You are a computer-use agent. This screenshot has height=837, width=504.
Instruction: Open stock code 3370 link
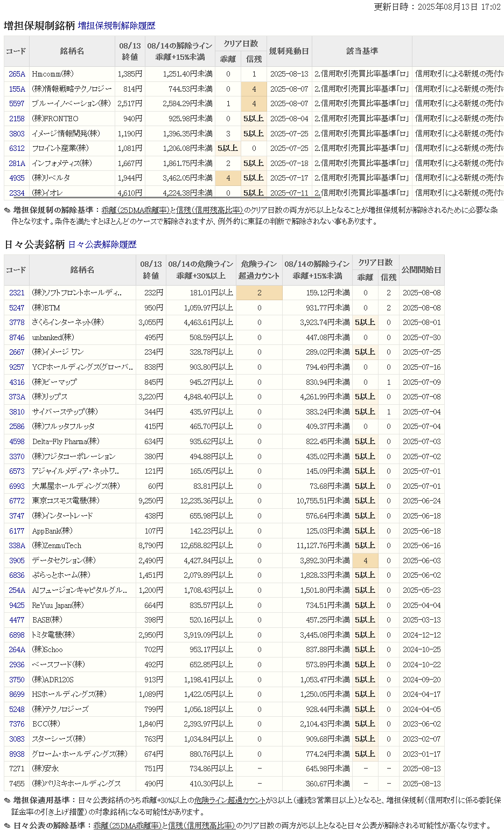pyautogui.click(x=17, y=456)
